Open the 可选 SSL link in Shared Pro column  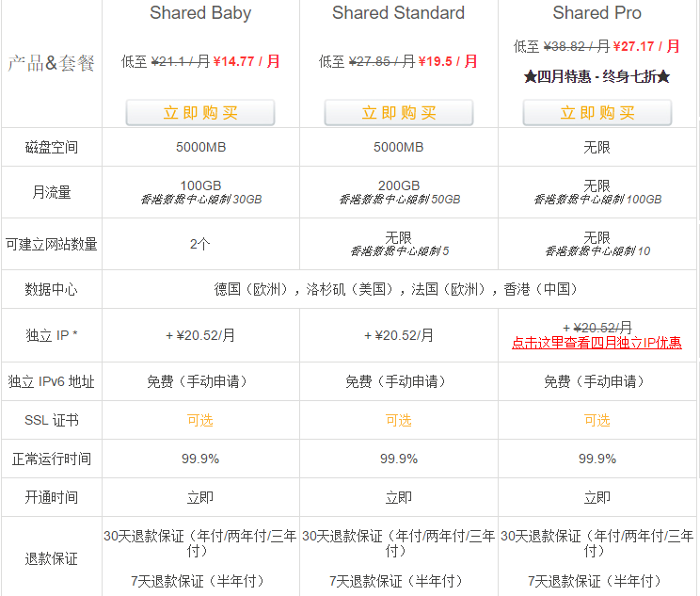click(597, 420)
